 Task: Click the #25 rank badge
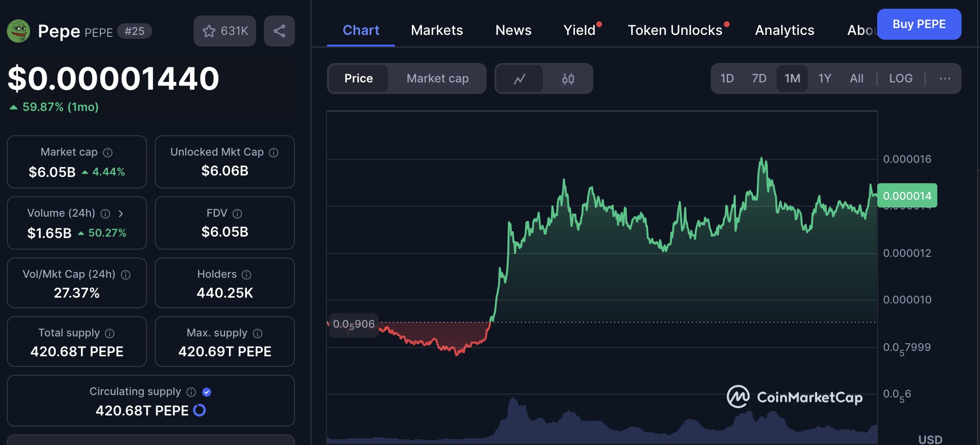[x=135, y=31]
